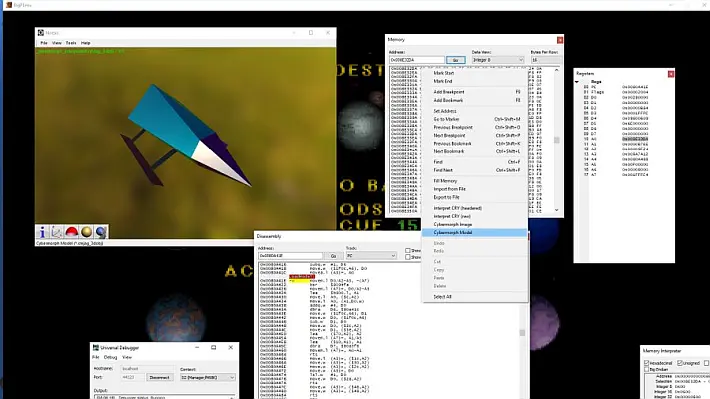This screenshot has height=399, width=710.
Task: Select Mark End in context menu
Action: coord(474,81)
